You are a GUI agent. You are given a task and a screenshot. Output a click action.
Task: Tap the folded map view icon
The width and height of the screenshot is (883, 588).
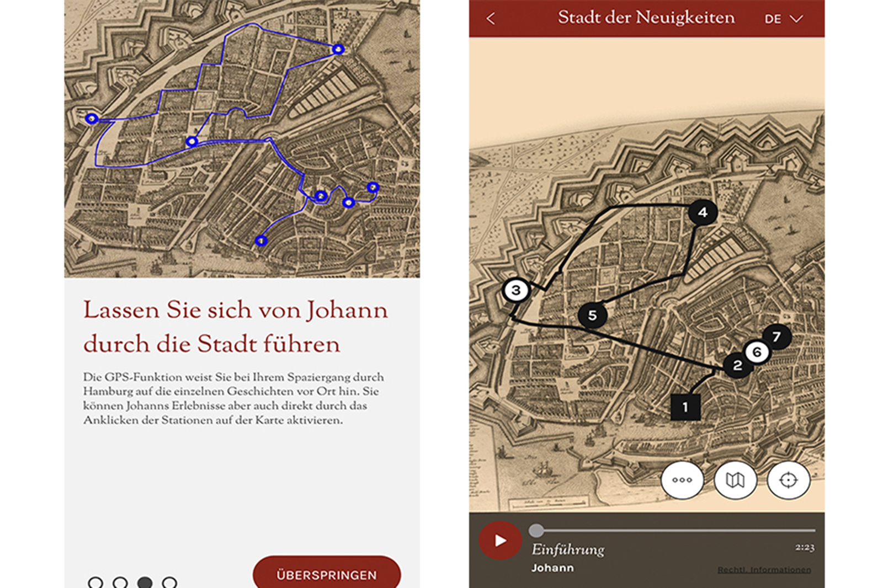tap(735, 480)
